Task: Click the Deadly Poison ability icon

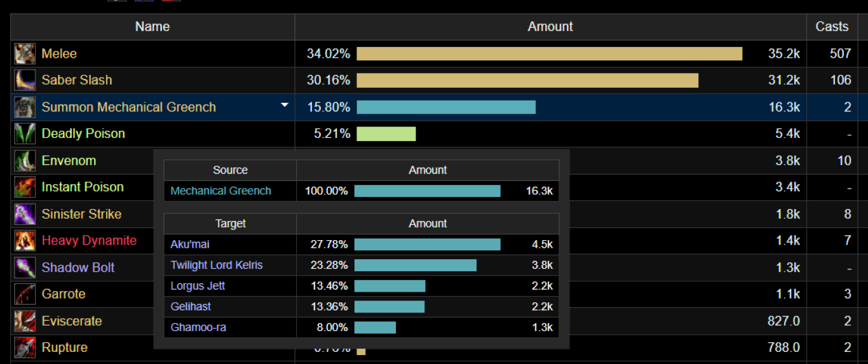Action: (x=25, y=134)
